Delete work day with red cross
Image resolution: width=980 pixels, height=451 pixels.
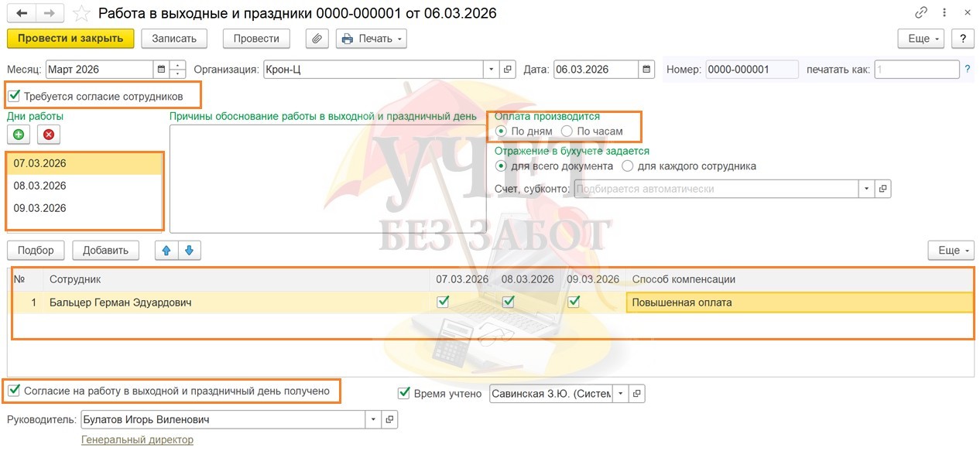(x=49, y=135)
